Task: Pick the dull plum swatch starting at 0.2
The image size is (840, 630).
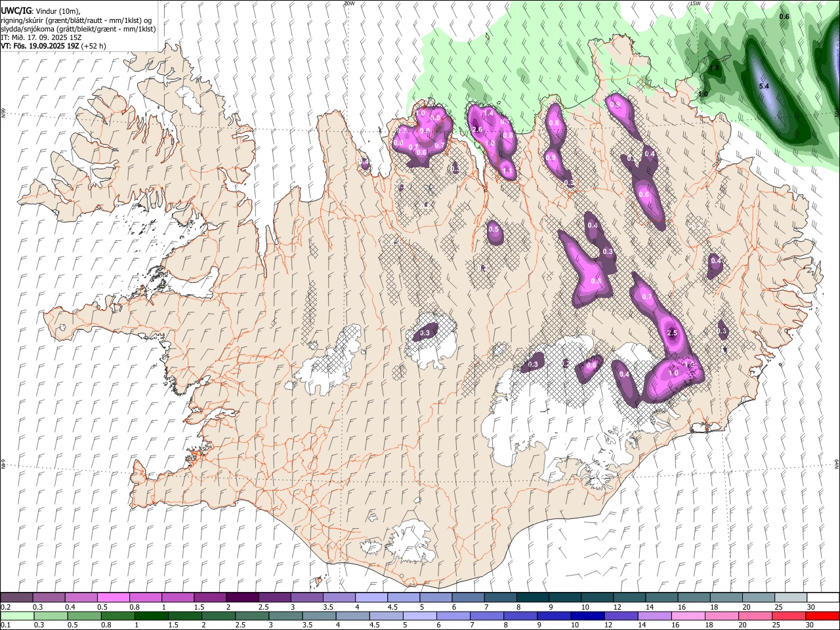Action: click(16, 598)
